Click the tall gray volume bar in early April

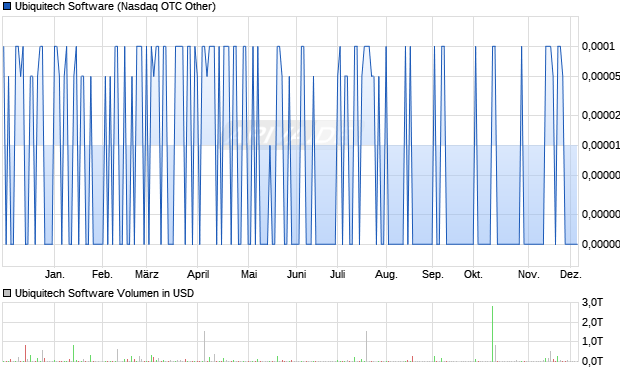click(x=204, y=346)
